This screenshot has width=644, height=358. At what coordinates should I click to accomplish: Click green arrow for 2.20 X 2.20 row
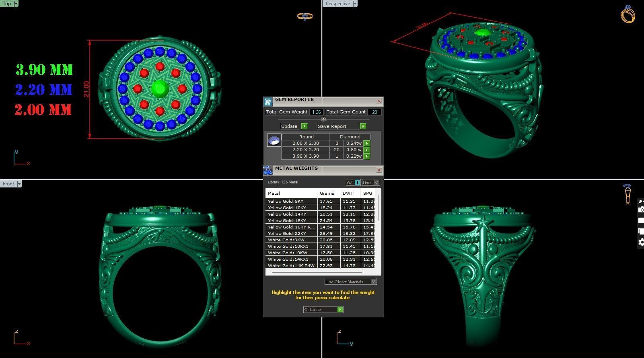point(367,150)
